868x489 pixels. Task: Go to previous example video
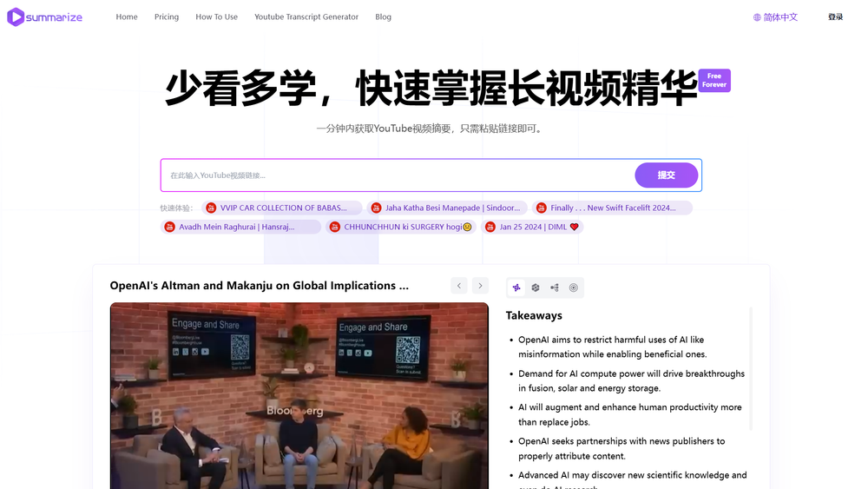[459, 286]
